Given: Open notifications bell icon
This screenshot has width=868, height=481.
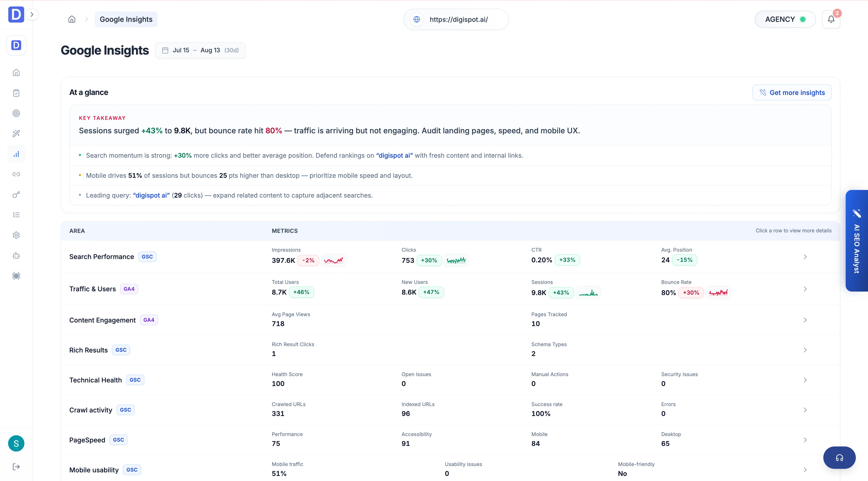Looking at the screenshot, I should coord(831,19).
